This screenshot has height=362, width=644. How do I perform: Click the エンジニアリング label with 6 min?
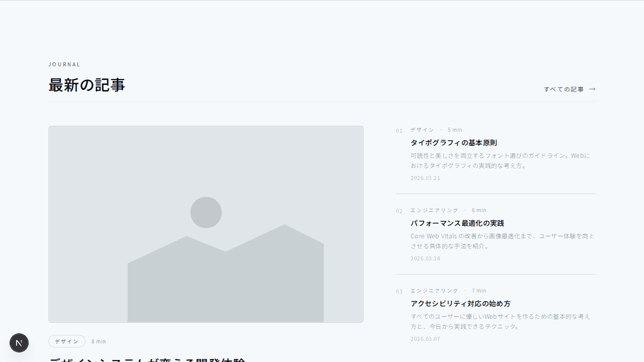[x=434, y=210]
